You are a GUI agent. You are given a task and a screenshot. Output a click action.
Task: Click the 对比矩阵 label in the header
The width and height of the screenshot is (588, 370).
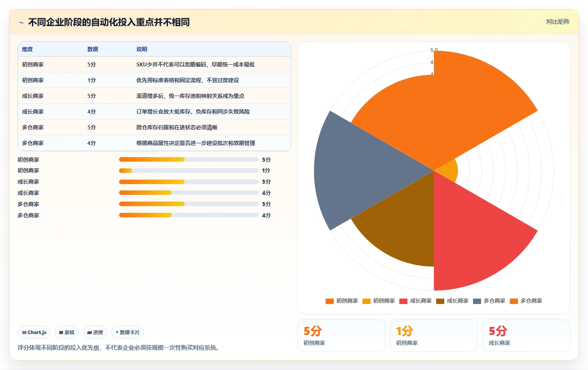(557, 22)
